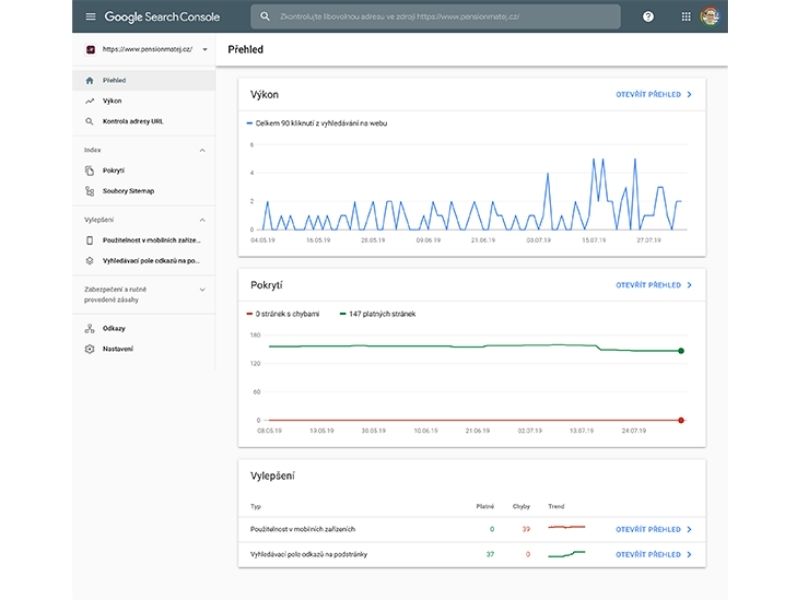The height and width of the screenshot is (600, 800).
Task: Open Pokrytí in the sidebar
Action: 144,170
